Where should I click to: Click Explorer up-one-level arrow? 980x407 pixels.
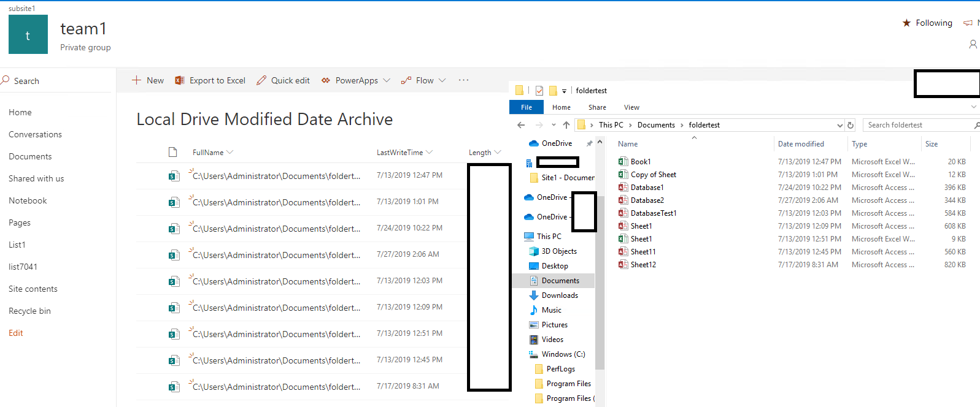click(566, 125)
